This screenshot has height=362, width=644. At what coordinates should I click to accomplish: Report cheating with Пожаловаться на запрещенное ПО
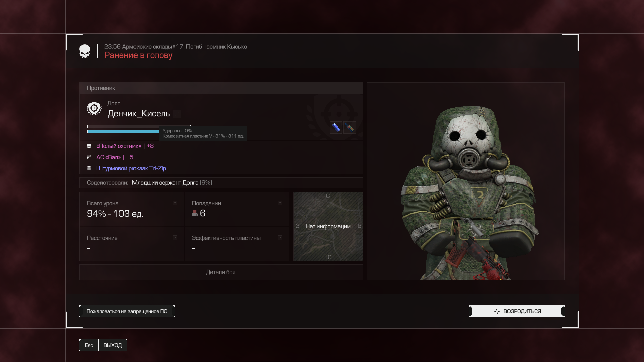coord(127,311)
